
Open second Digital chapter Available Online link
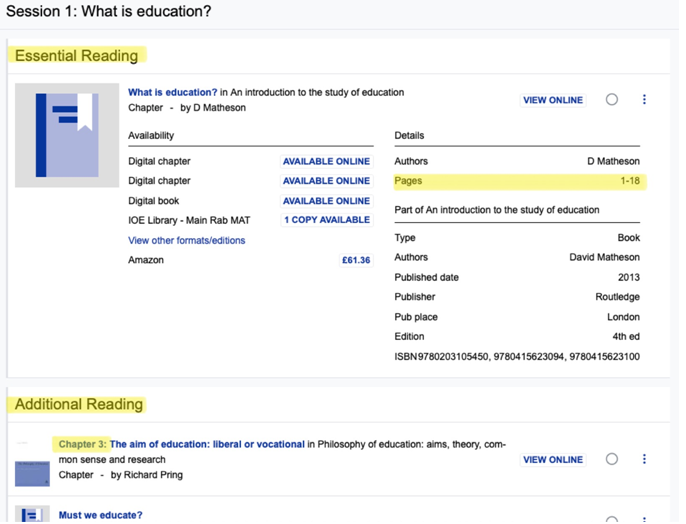coord(326,181)
